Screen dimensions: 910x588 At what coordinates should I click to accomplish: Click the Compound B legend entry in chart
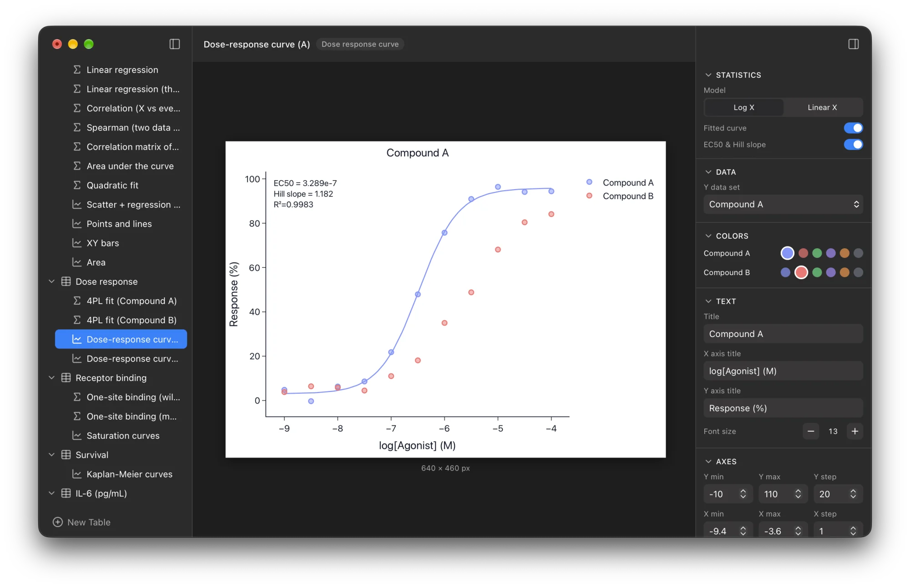(620, 196)
